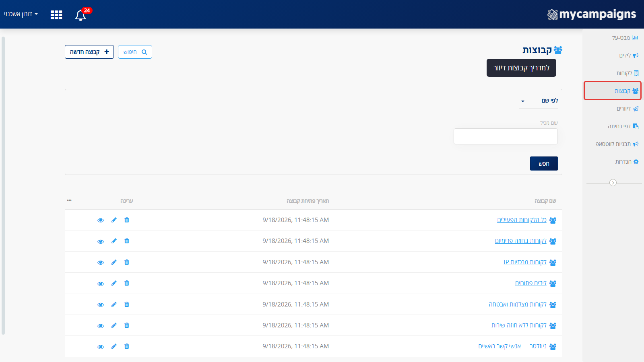
Task: View the ניוזלטר אנשי קשר ראשיים group
Action: 101,347
